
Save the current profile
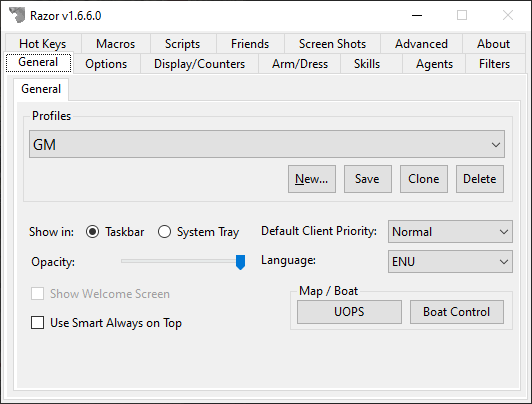[368, 179]
